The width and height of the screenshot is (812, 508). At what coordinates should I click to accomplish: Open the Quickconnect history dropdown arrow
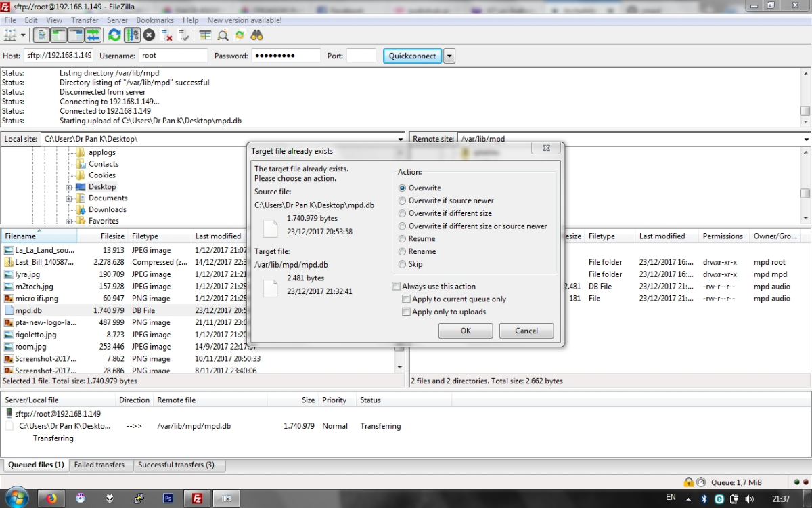click(449, 56)
